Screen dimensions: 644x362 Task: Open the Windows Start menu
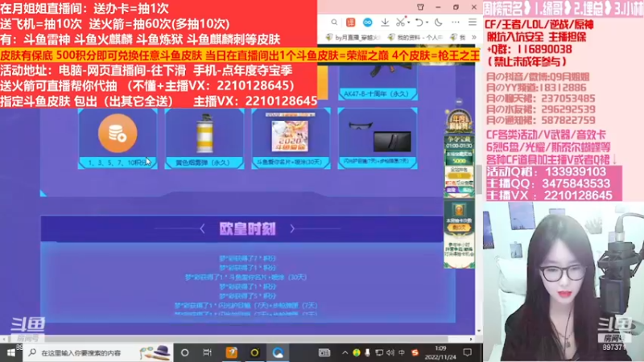pos(11,352)
